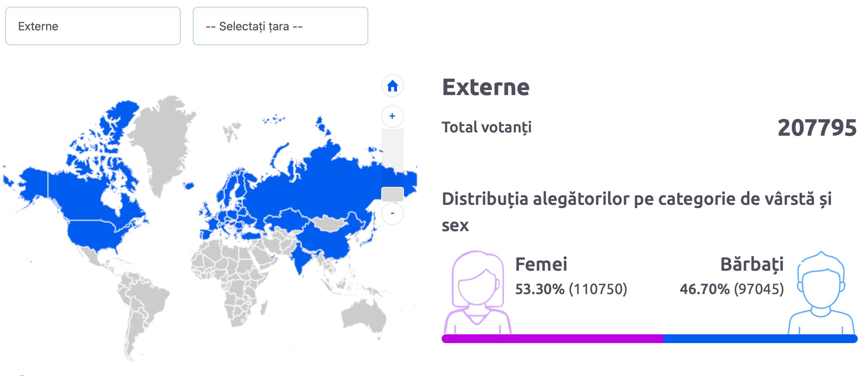Click the blue Bărbați portion of bar
The image size is (868, 376).
tap(760, 339)
